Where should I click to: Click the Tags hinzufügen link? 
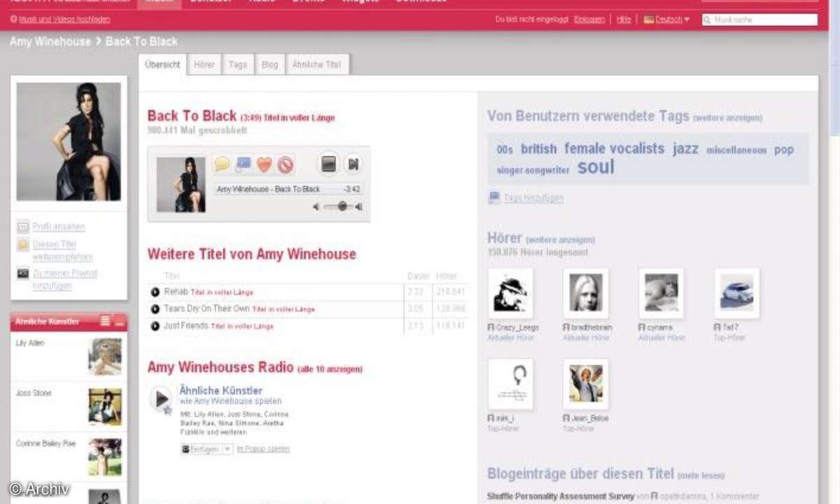click(533, 198)
